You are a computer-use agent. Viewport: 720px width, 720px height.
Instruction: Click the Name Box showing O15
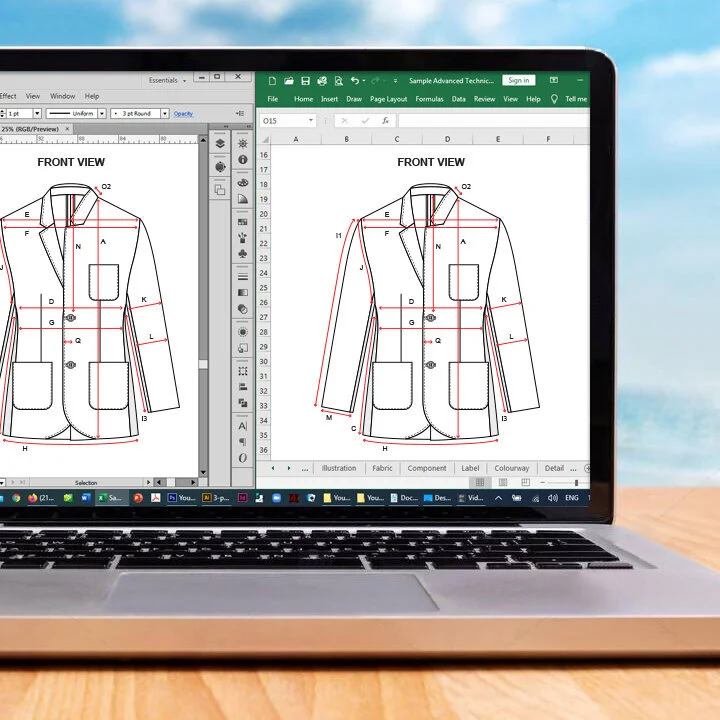point(283,121)
